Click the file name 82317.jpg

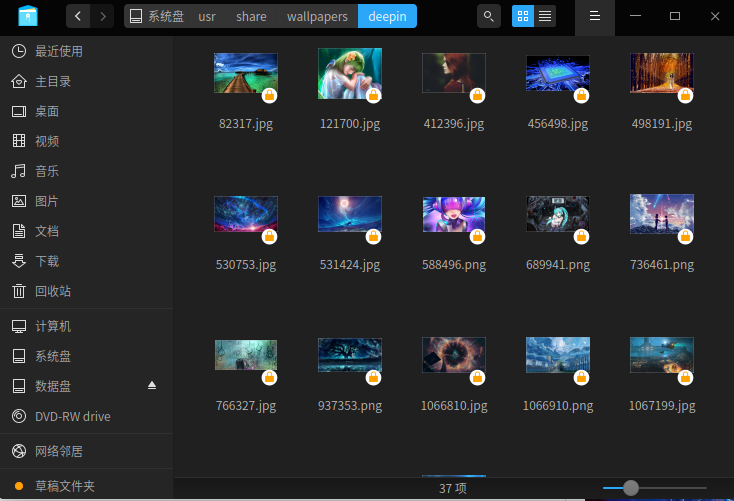point(246,124)
